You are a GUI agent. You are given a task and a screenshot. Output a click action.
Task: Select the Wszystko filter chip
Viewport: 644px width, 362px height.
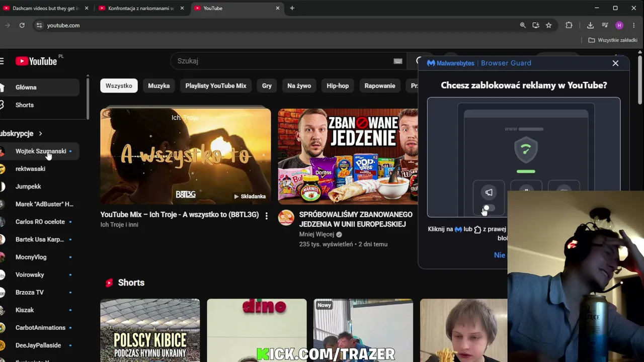[x=119, y=85]
